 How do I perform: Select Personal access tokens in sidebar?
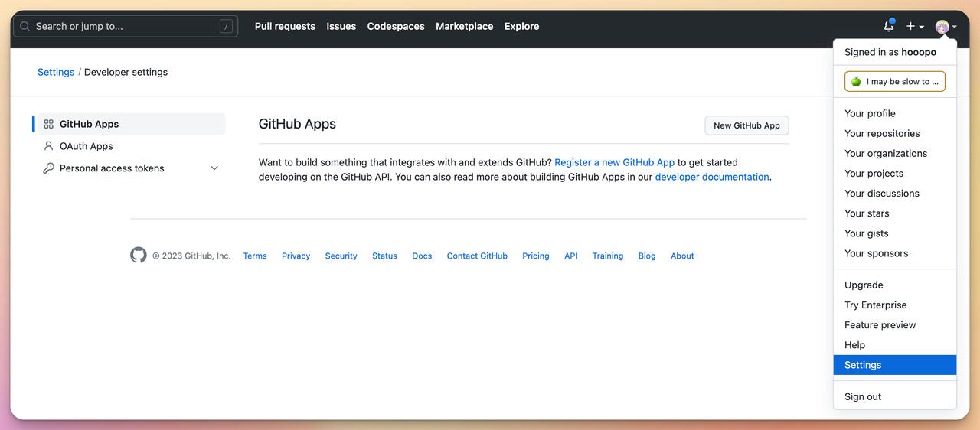click(x=130, y=168)
